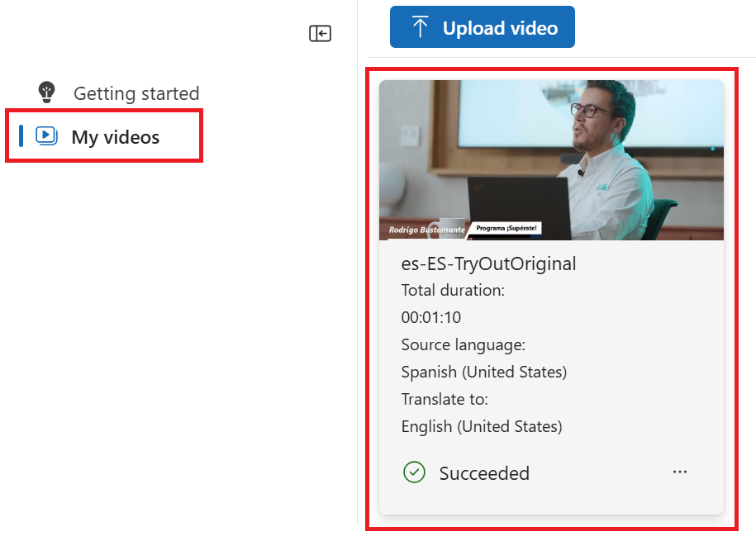Click the ellipsis icon on the video card
This screenshot has height=541, width=756.
pos(679,472)
